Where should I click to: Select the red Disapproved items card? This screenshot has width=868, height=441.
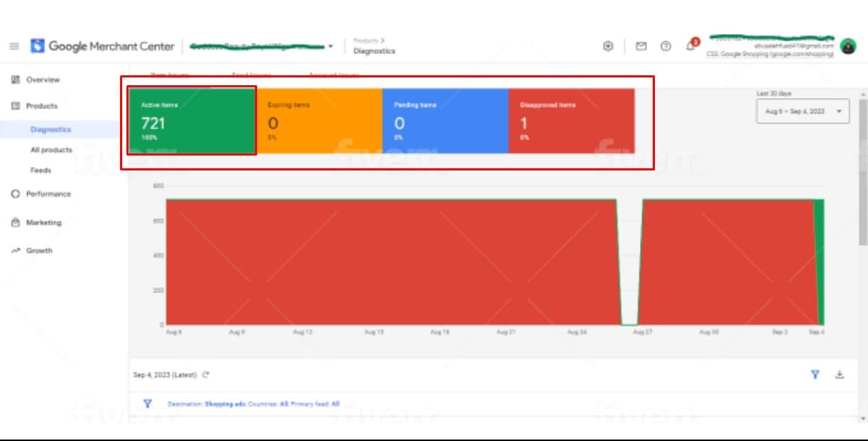pos(572,121)
